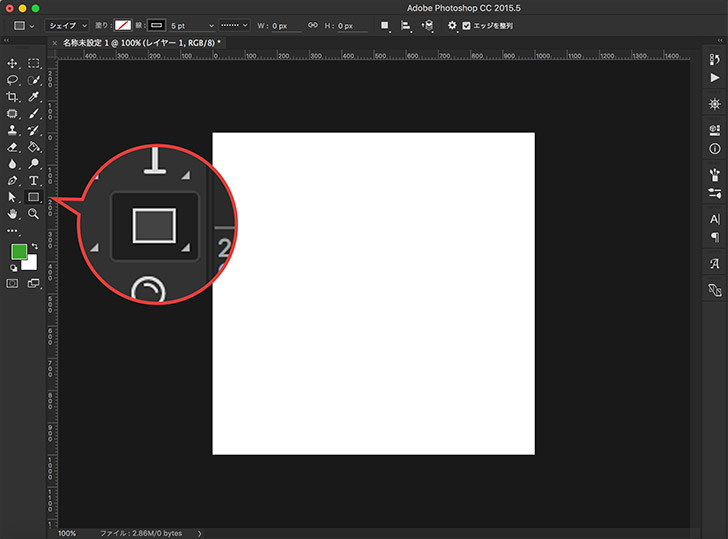Select the Pen tool
This screenshot has height=539, width=728.
(12, 181)
